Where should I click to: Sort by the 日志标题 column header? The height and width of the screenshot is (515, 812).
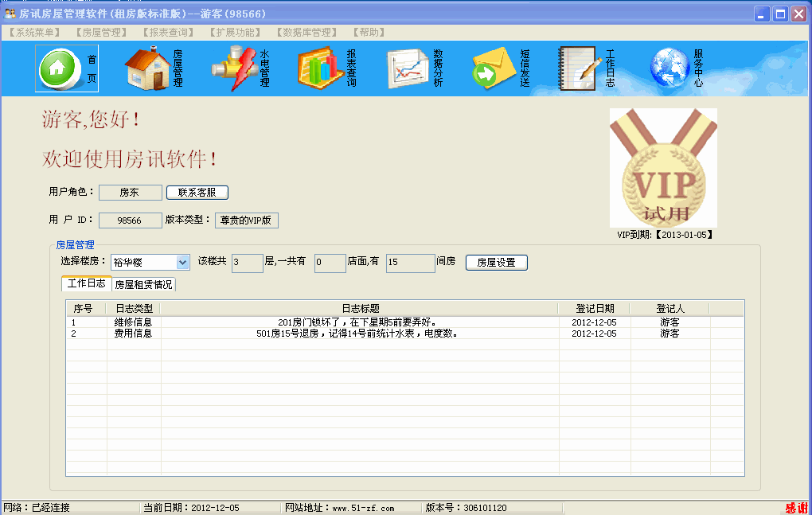[x=360, y=309]
